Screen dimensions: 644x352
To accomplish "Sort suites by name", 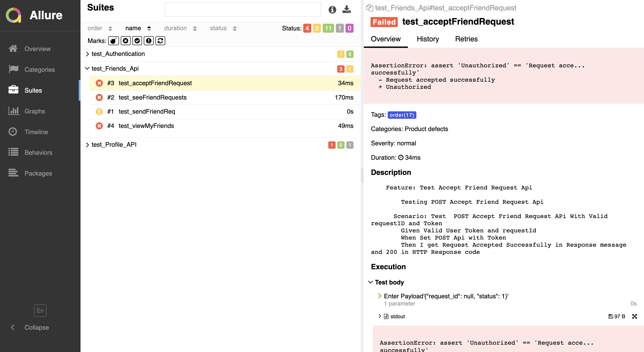I will tap(138, 28).
